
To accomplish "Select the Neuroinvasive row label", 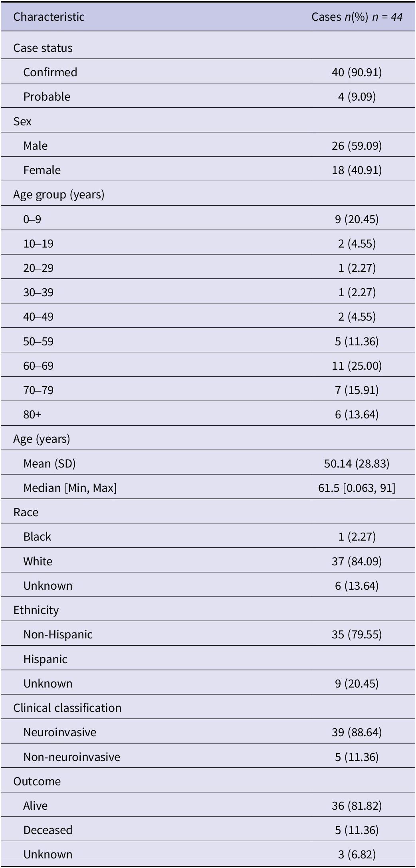I will tap(59, 732).
